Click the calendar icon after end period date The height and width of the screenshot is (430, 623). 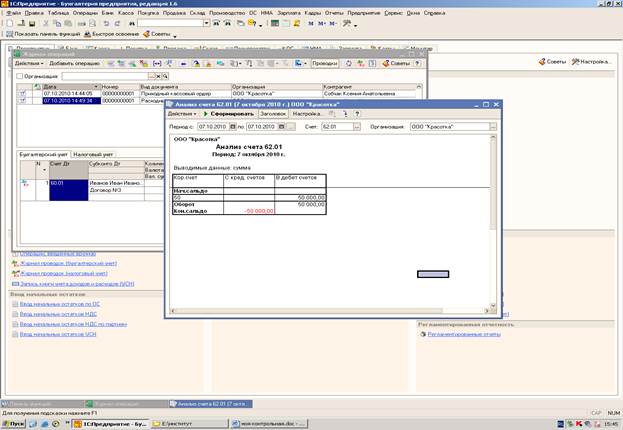coord(281,126)
